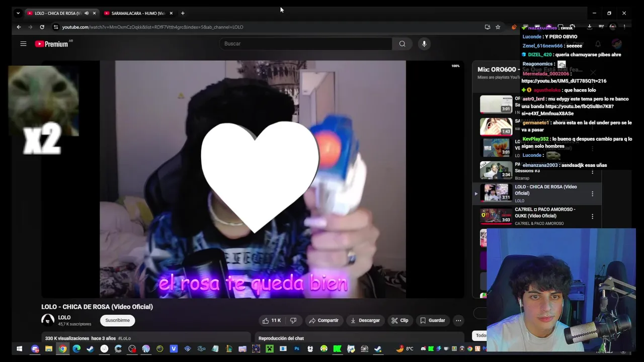Create a Clip of the video
644x362 pixels.
pos(400,320)
